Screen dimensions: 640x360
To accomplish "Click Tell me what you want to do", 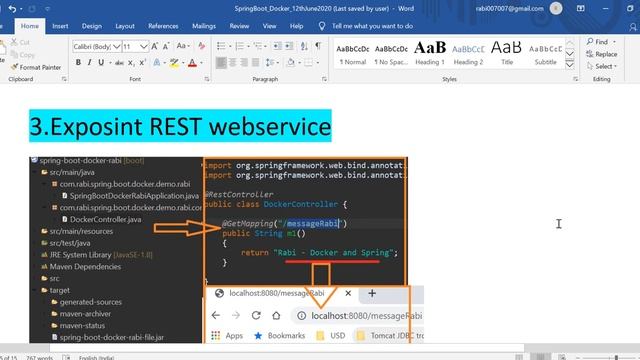I will point(372,26).
